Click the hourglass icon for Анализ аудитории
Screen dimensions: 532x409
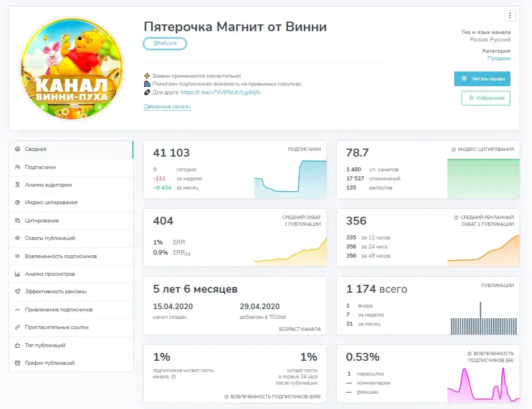18,185
